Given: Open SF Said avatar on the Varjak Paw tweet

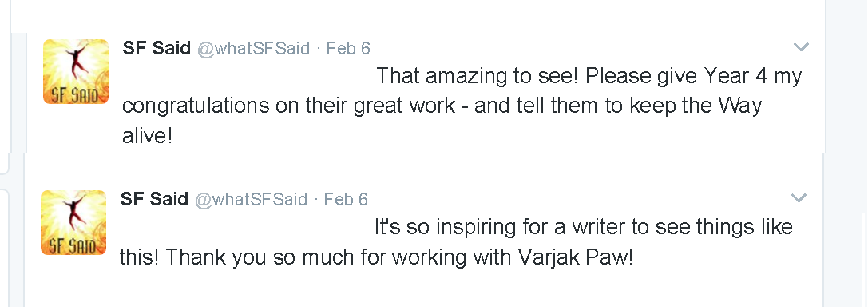Looking at the screenshot, I should click(x=73, y=223).
